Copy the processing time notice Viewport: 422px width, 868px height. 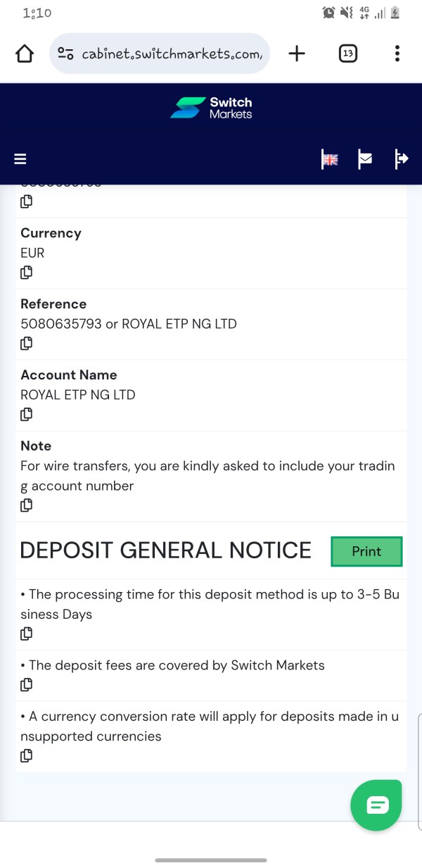[x=26, y=634]
